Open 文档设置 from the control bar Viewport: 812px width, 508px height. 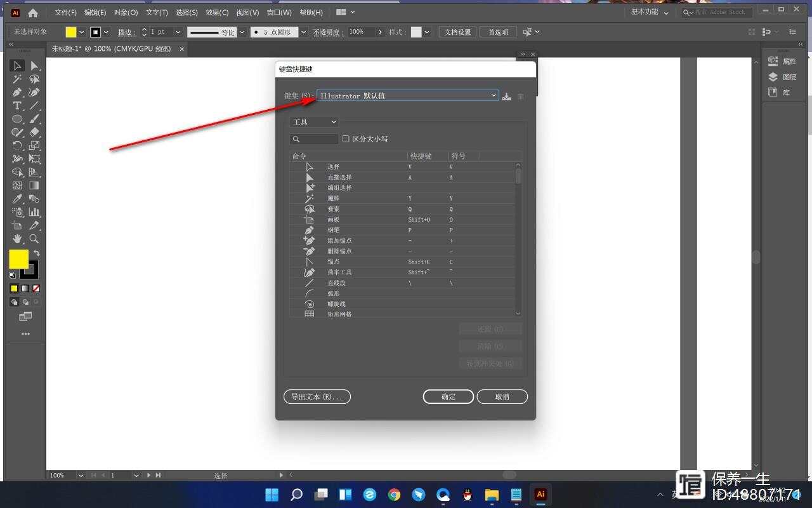tap(457, 32)
